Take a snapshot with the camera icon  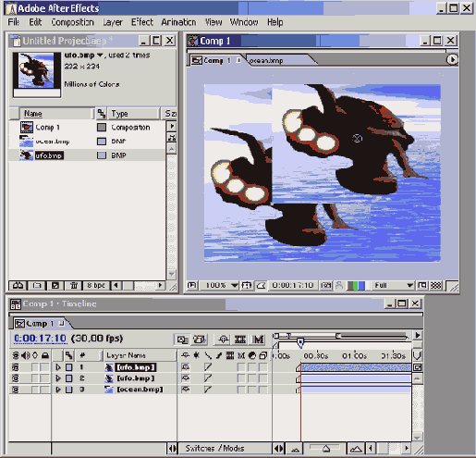coord(325,285)
